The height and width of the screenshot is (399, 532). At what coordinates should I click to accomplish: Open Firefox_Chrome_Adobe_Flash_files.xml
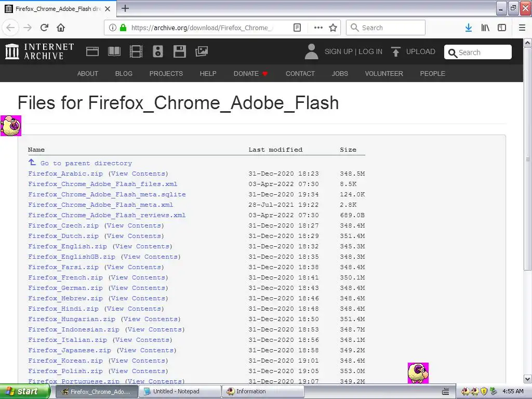102,184
